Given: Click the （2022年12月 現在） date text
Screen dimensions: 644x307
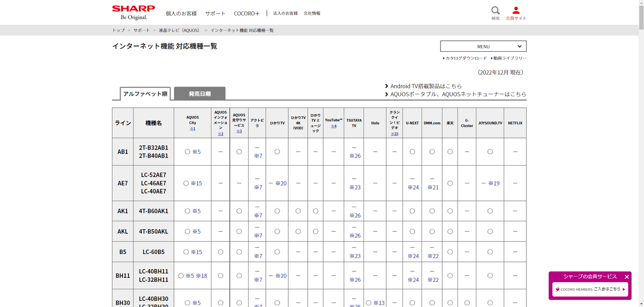Looking at the screenshot, I should [x=500, y=72].
